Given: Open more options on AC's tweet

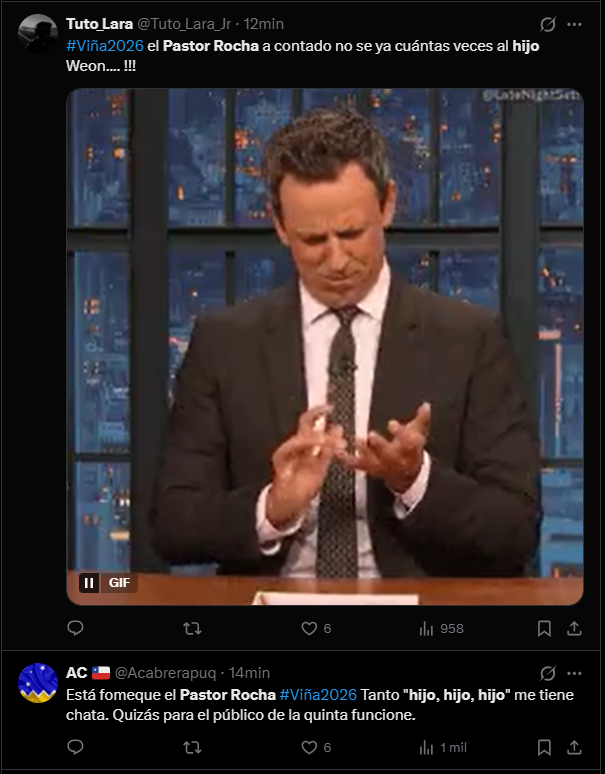Looking at the screenshot, I should 574,673.
